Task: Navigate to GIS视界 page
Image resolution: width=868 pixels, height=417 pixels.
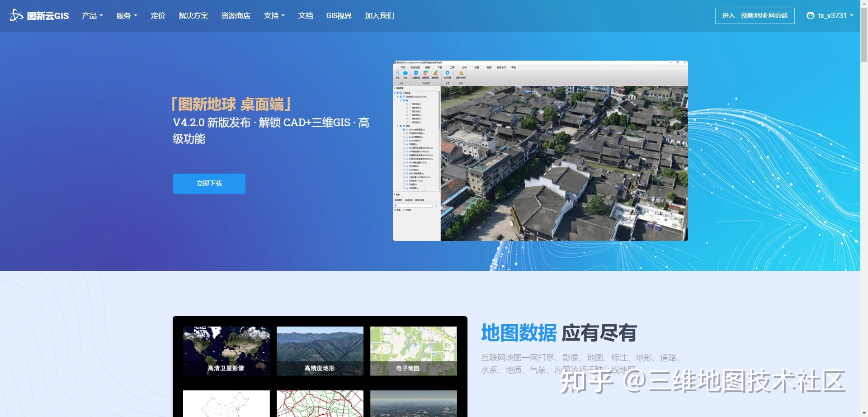Action: pos(339,16)
